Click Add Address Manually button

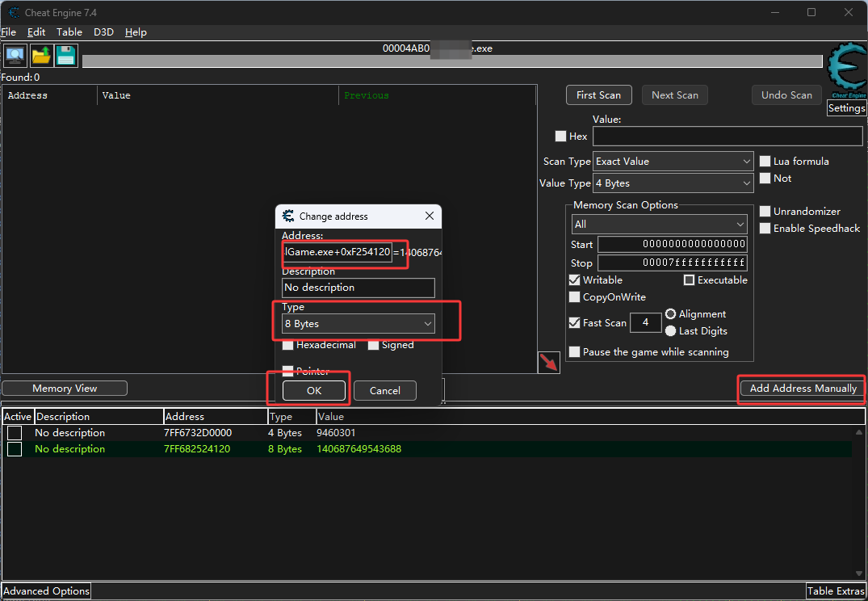point(803,389)
